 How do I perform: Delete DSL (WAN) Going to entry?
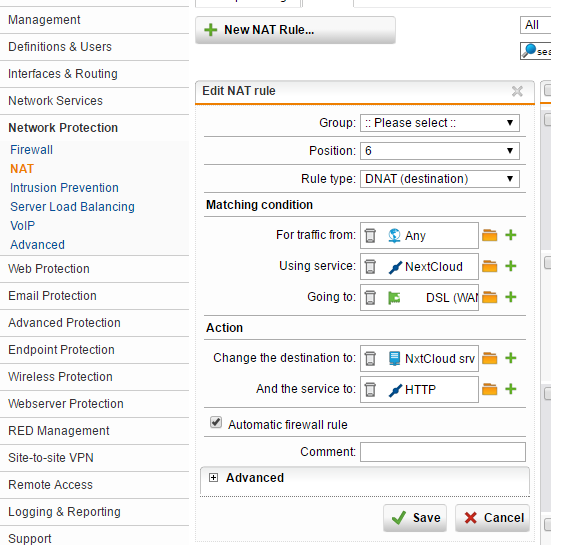click(370, 298)
